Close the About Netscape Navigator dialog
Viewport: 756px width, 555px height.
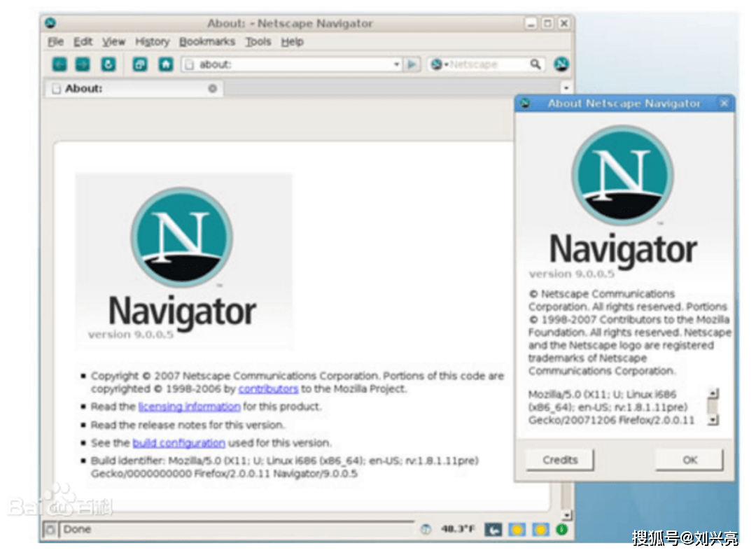pos(724,103)
